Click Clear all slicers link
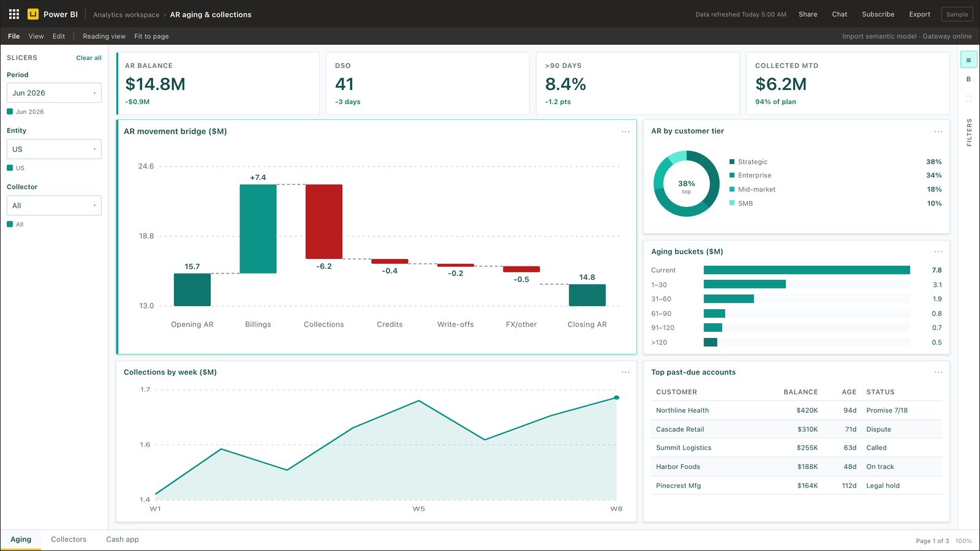The height and width of the screenshot is (551, 980). [89, 58]
